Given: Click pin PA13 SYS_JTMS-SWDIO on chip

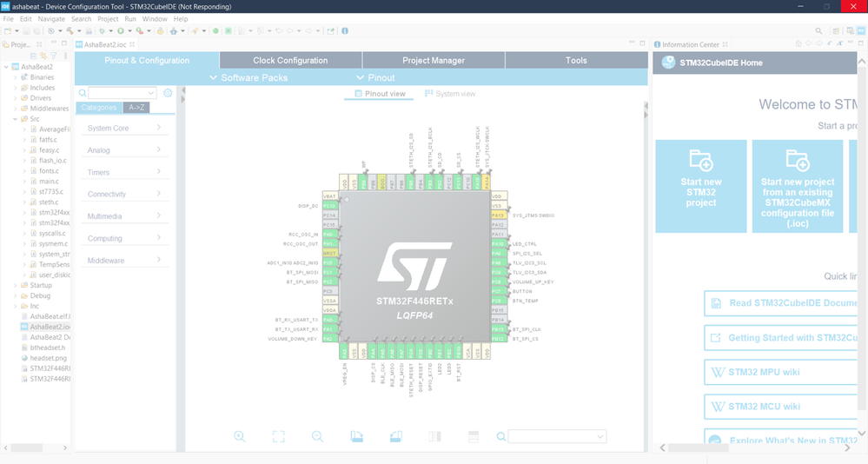Looking at the screenshot, I should pos(499,215).
